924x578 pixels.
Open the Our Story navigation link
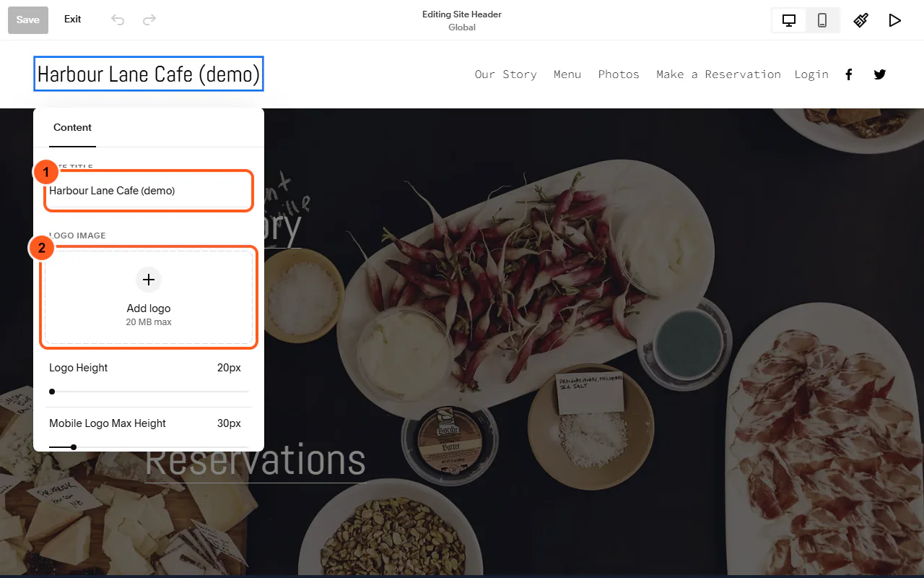(506, 74)
